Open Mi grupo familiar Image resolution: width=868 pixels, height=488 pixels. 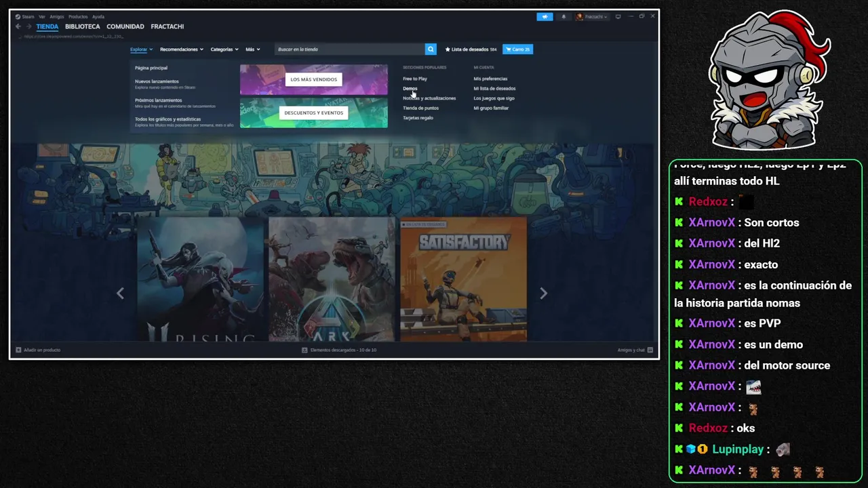491,108
